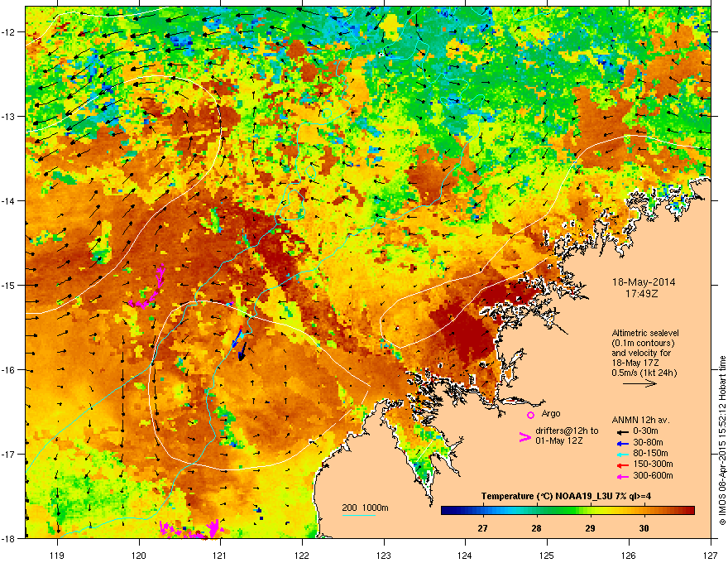Click the '300-600m' depth label
Viewport: 728px width, 563px height.
653,475
